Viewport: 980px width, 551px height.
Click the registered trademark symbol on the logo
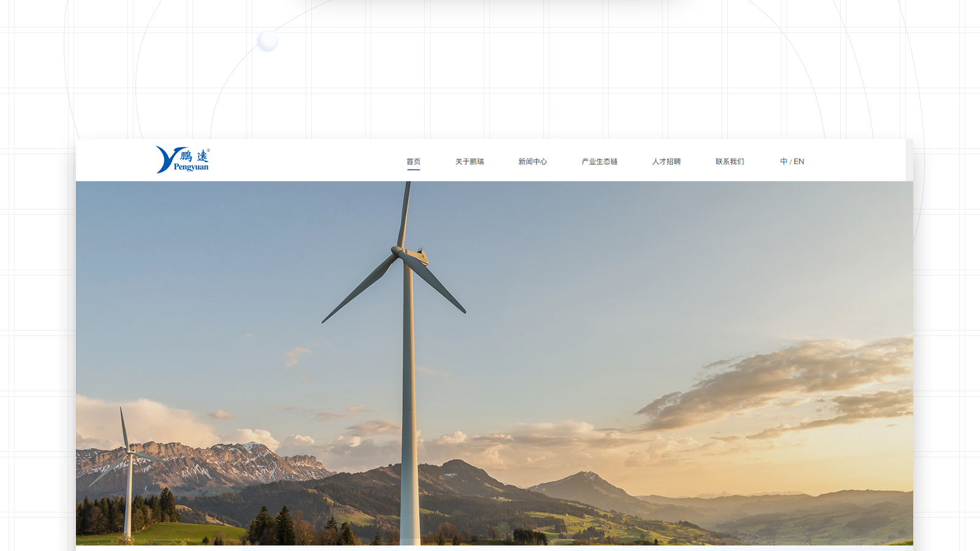coord(208,150)
